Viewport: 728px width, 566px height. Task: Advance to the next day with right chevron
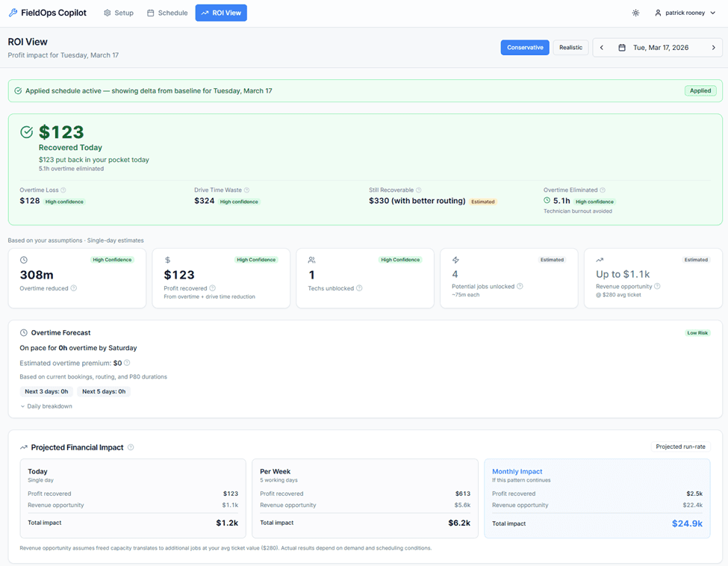point(712,47)
